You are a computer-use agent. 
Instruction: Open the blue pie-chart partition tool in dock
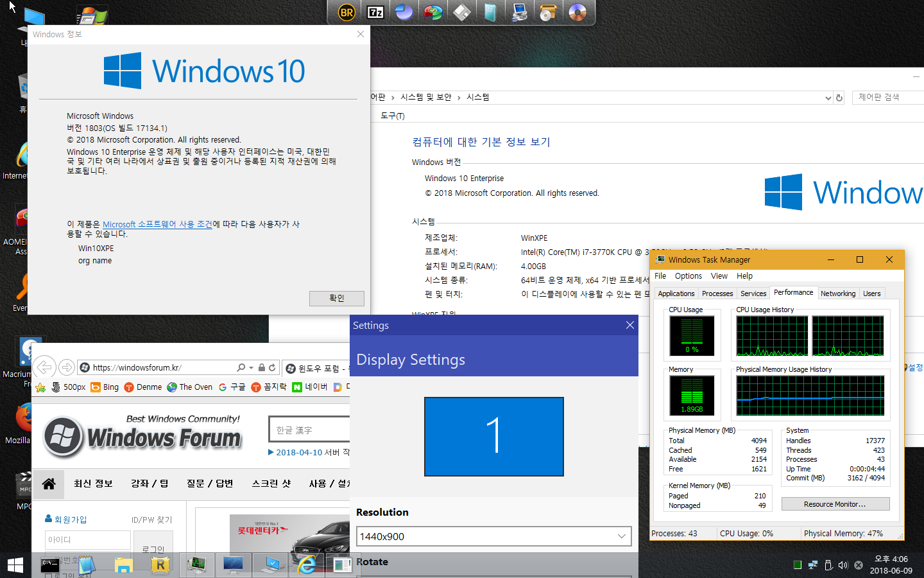click(x=404, y=12)
